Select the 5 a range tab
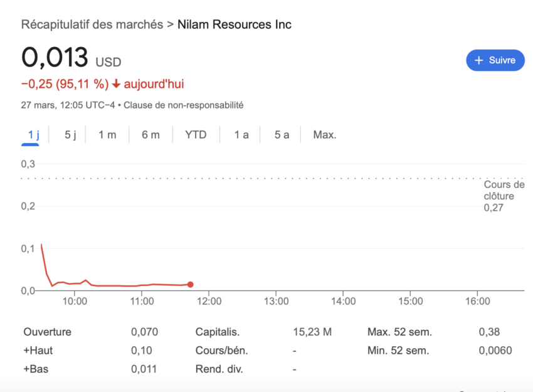This screenshot has height=392, width=533. pyautogui.click(x=282, y=135)
